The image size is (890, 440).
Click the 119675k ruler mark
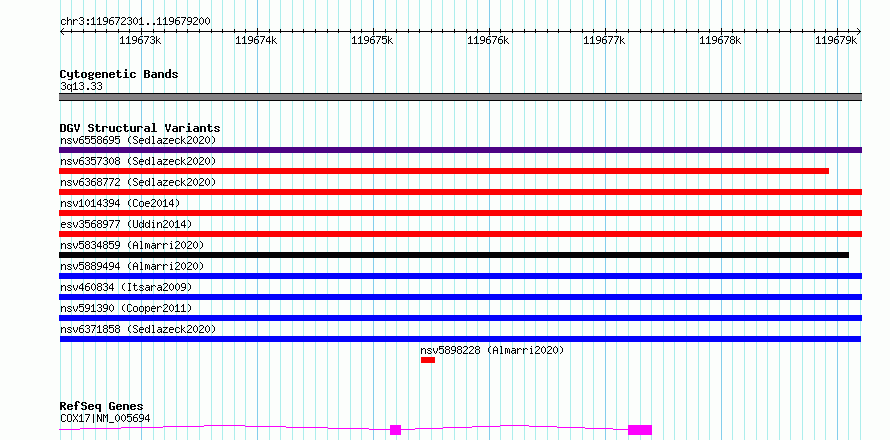point(372,40)
